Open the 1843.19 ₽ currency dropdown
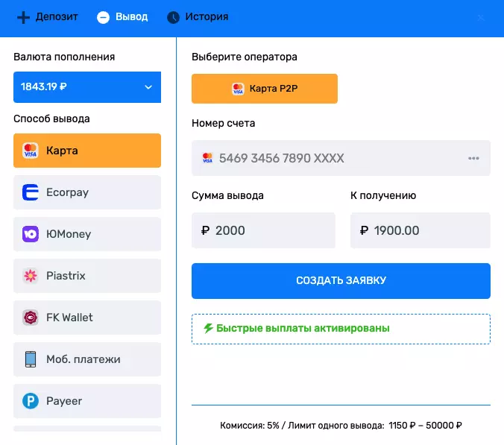 coord(86,86)
